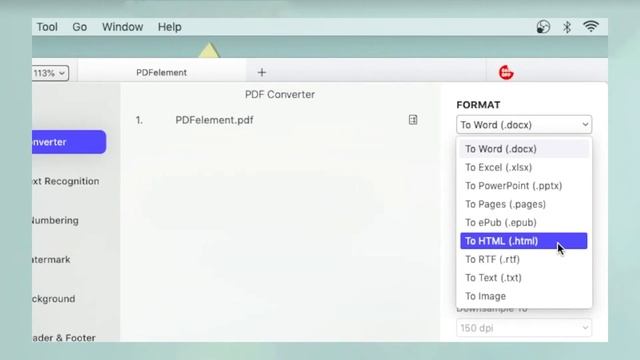Open the Go menu

tap(80, 27)
